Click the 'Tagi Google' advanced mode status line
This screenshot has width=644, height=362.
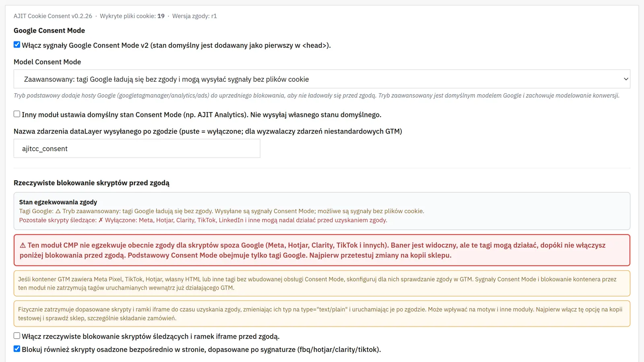pos(222,211)
